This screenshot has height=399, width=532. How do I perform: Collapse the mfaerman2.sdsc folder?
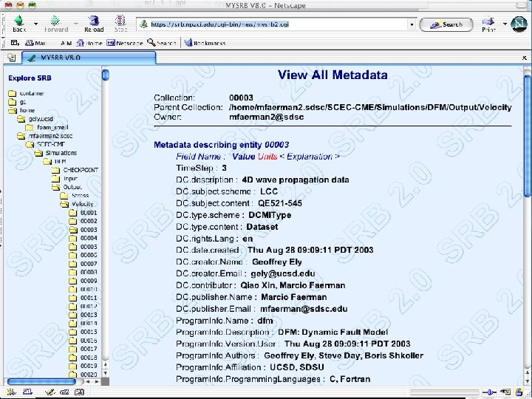coord(21,136)
